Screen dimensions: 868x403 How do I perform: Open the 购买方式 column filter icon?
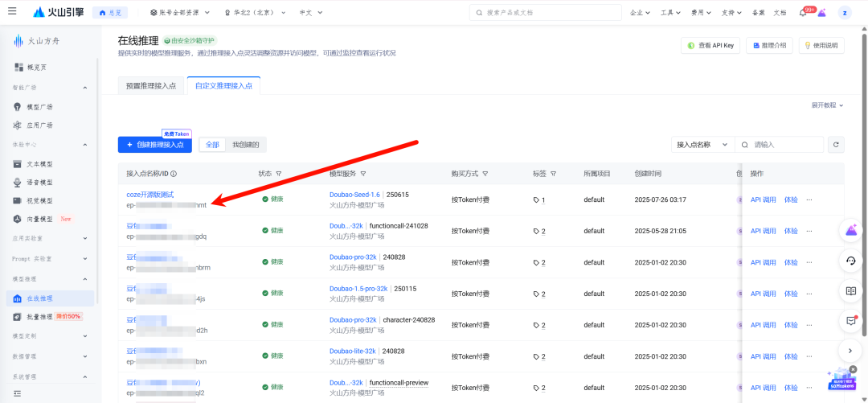point(485,174)
